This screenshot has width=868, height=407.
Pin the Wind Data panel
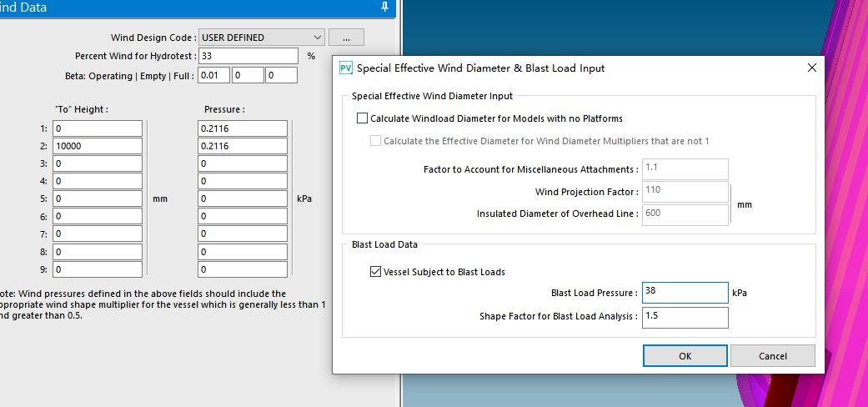tap(385, 8)
